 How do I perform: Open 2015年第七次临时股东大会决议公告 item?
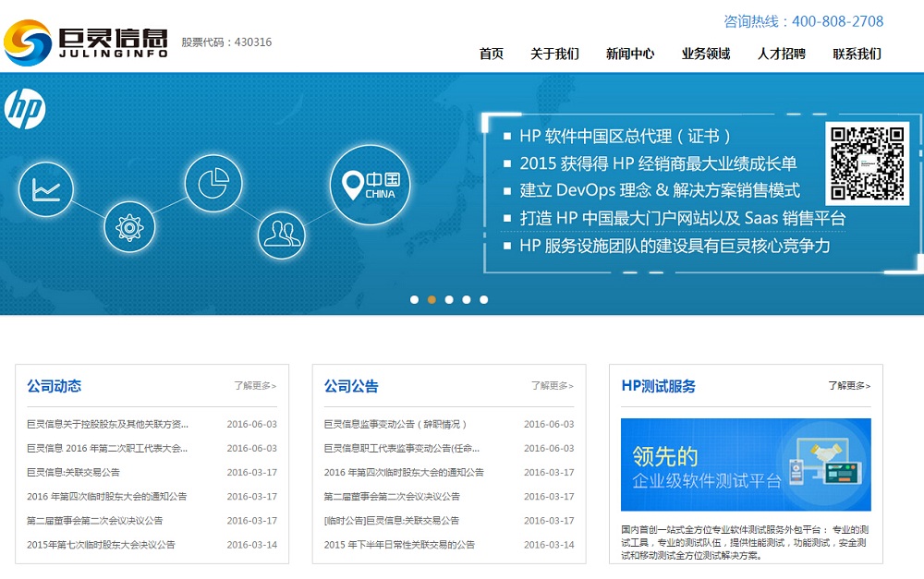tap(101, 545)
